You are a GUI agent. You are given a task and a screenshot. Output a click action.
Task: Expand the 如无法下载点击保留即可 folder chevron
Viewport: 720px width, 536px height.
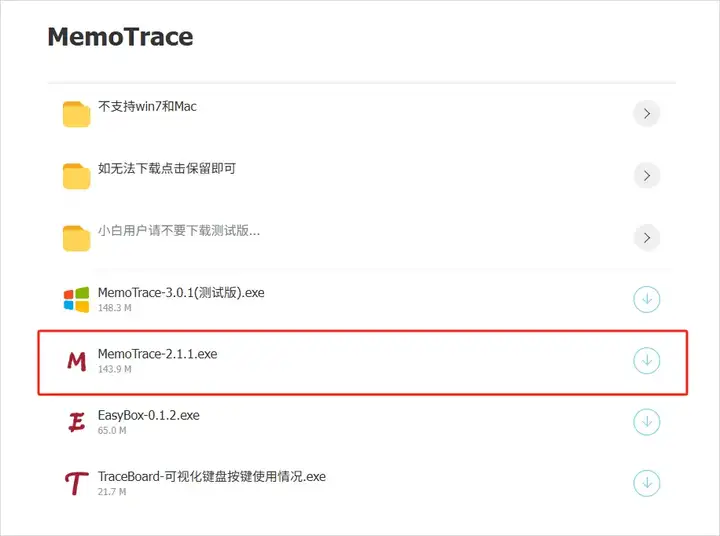pos(647,175)
